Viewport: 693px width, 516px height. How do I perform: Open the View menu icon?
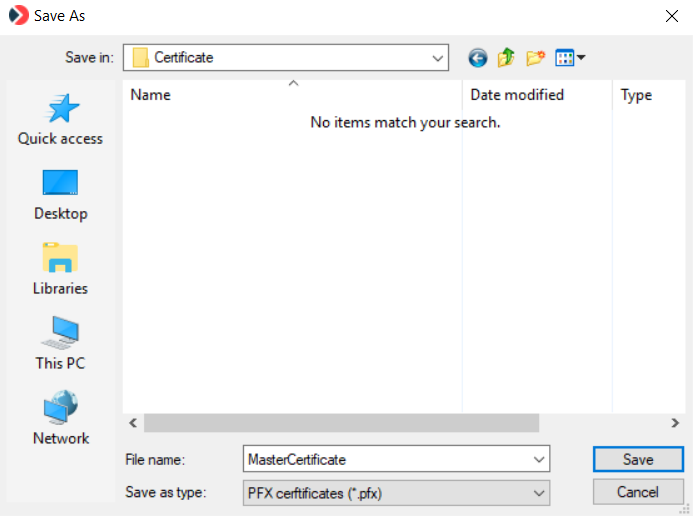(x=569, y=58)
